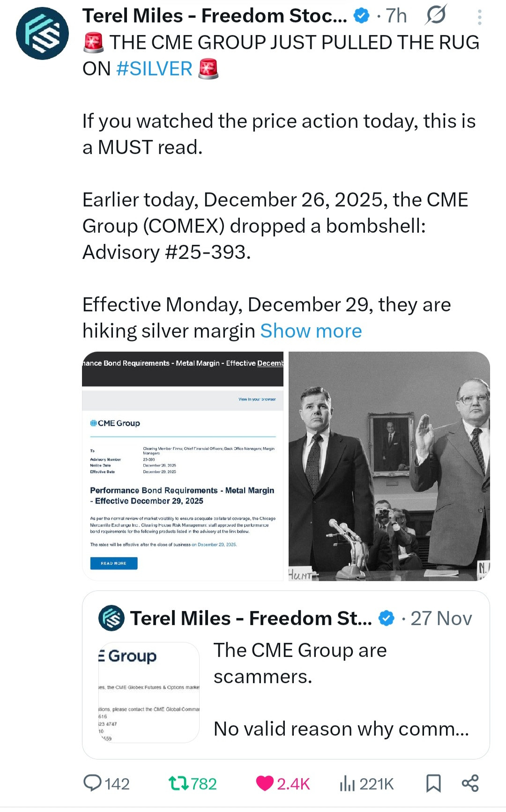Open Terel Miles profile avatar

pos(42,34)
